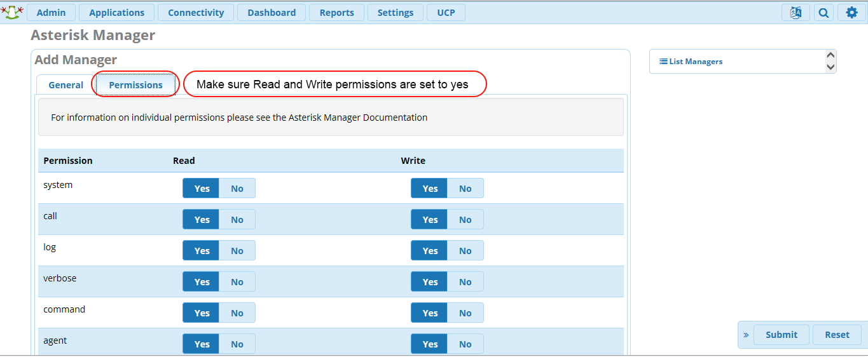The height and width of the screenshot is (357, 868).
Task: Collapse action bar with double-arrow icon
Action: click(x=746, y=335)
